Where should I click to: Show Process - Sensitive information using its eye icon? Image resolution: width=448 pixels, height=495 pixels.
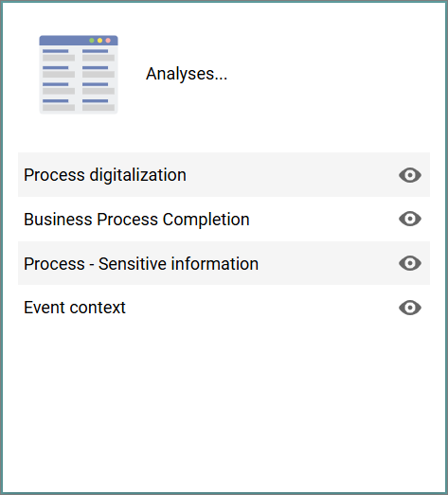click(x=410, y=263)
